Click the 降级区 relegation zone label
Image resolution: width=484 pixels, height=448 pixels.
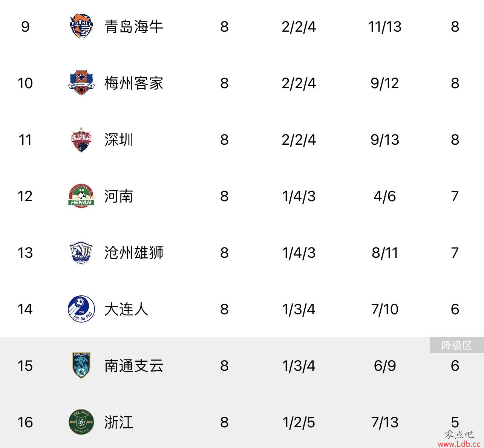(x=457, y=345)
